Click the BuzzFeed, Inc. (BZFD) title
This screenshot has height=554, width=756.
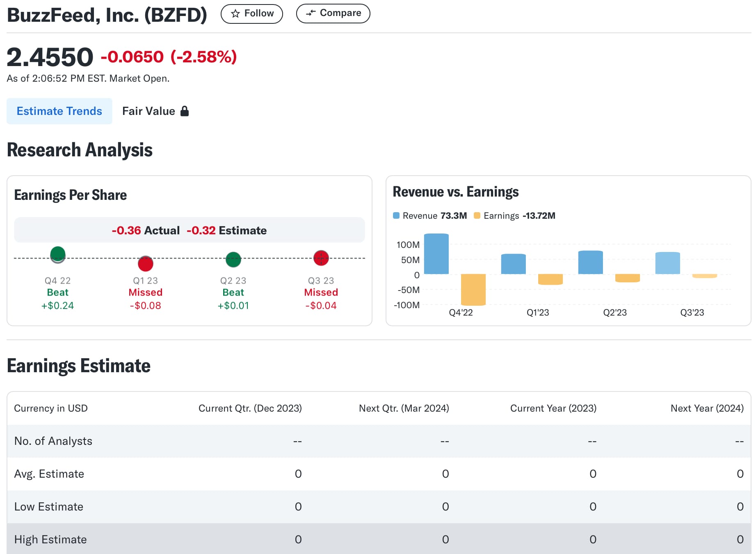point(107,15)
